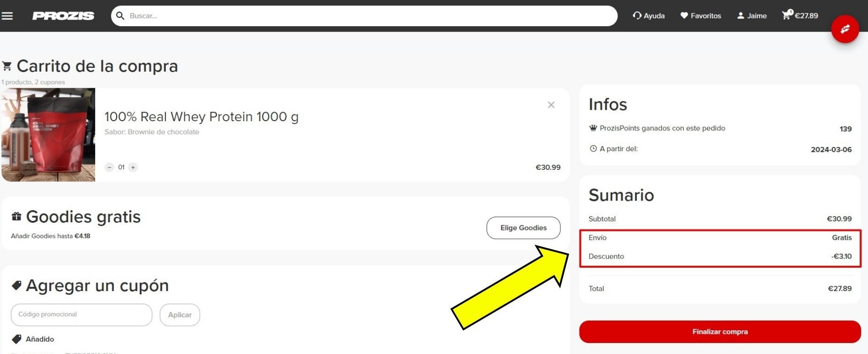Remove the Whey Protein item with X
This screenshot has height=354, width=868.
[x=551, y=105]
